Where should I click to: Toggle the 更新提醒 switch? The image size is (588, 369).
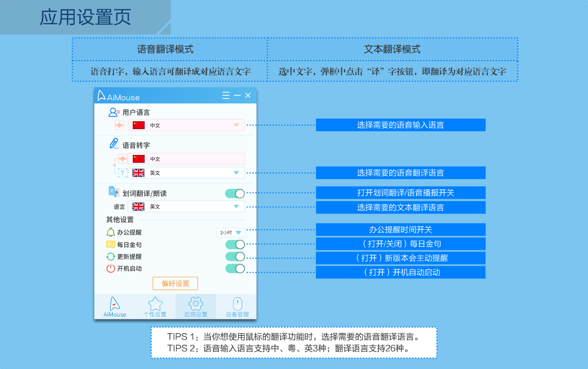(x=235, y=257)
